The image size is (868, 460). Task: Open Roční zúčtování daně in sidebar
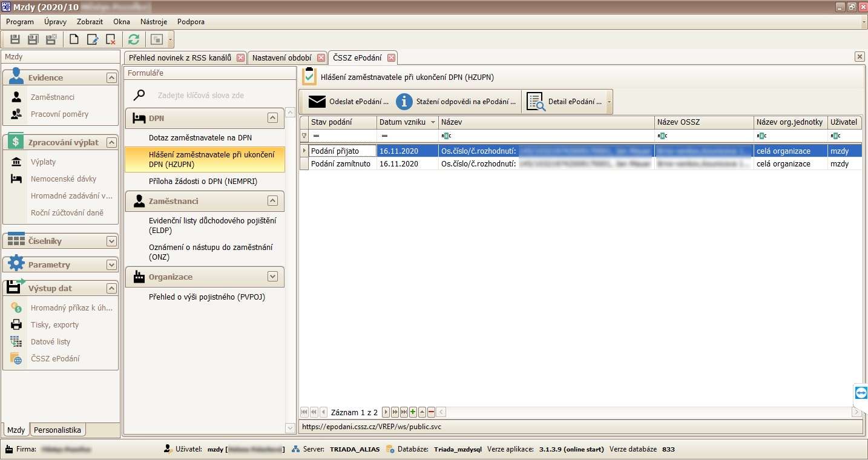[67, 212]
